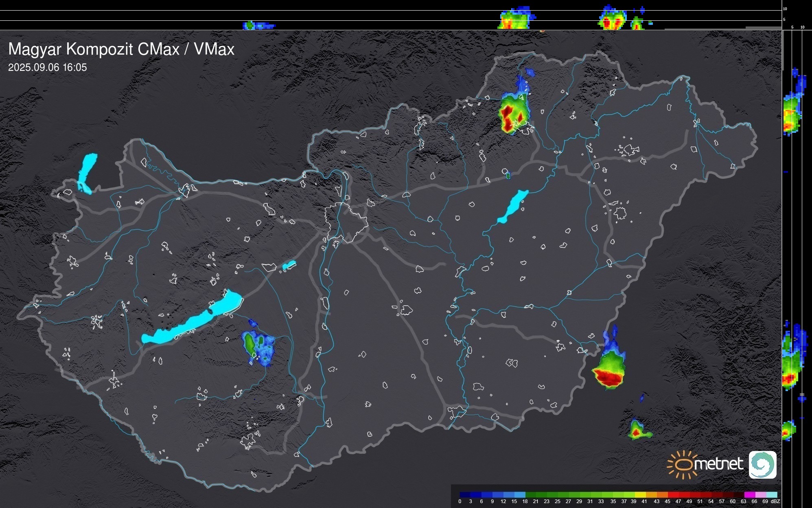812x508 pixels.
Task: Click the dark blue 0 dBZ legend swatch
Action: (x=464, y=495)
